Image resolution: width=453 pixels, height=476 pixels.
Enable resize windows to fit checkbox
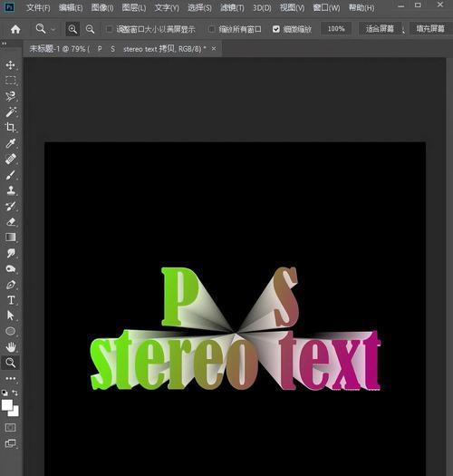109,29
